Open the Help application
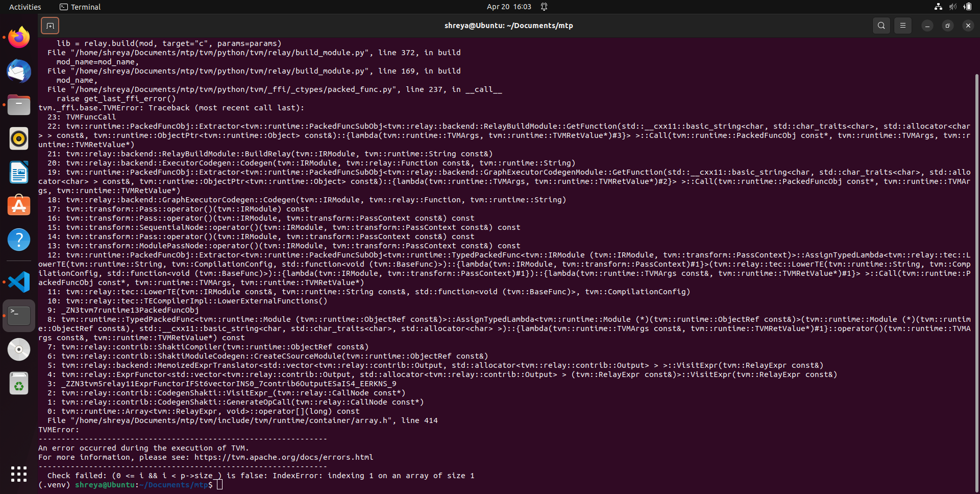 (x=19, y=240)
